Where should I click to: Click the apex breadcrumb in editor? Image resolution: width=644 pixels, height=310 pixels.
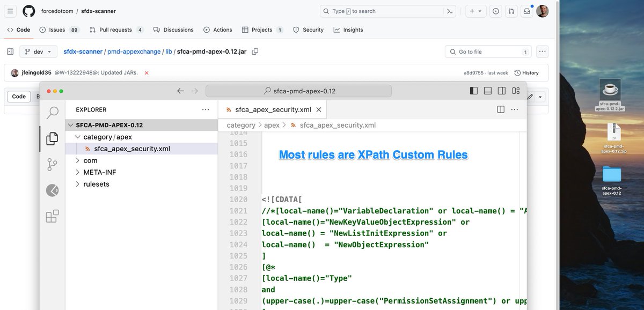(272, 125)
